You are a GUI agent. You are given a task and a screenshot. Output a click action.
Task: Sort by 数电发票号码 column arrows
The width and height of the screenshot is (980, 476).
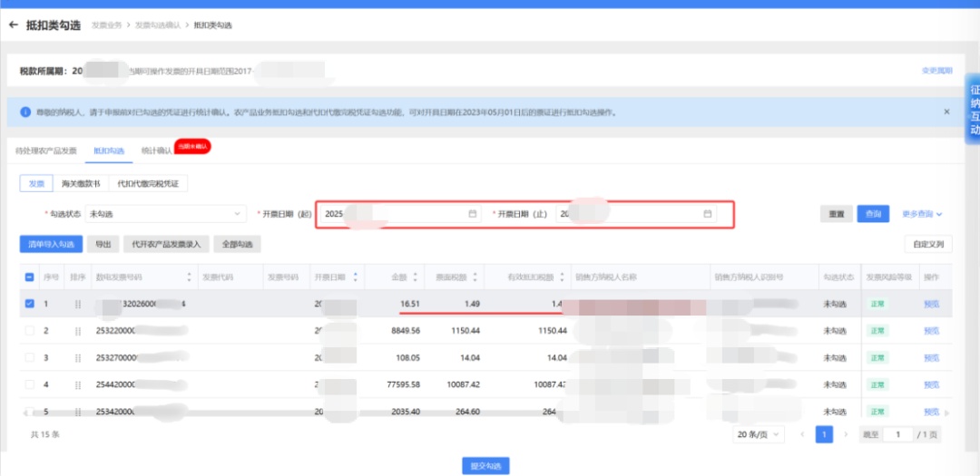click(190, 277)
